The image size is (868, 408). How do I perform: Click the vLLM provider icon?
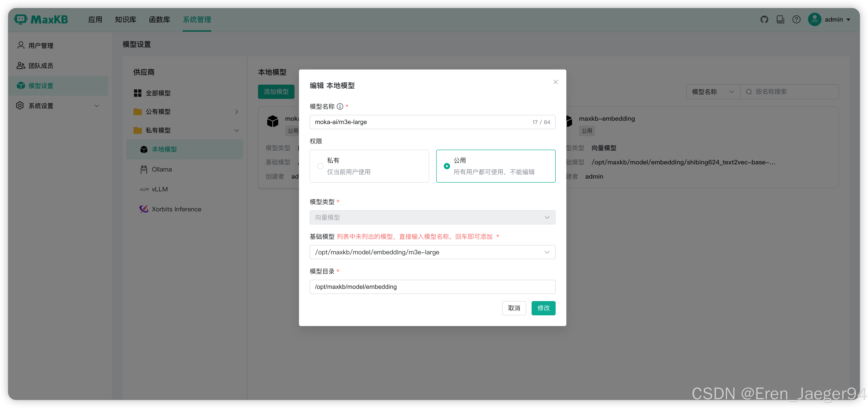[144, 189]
